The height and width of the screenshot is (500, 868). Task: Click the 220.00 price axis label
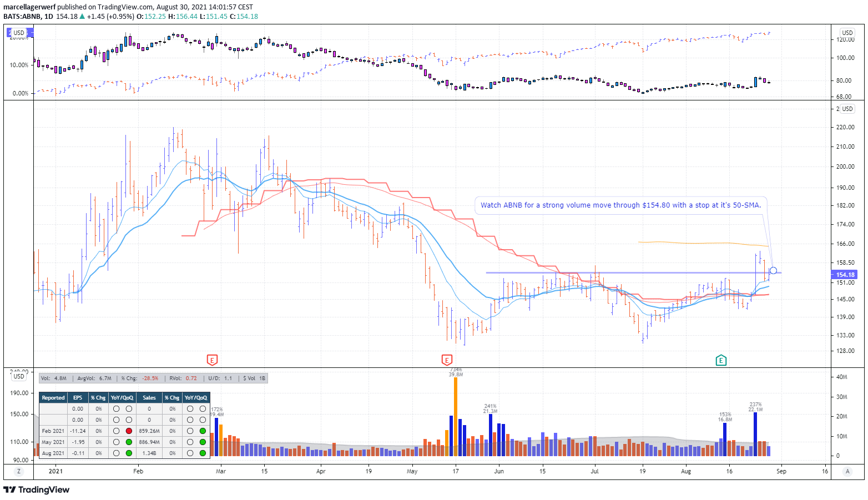point(845,127)
